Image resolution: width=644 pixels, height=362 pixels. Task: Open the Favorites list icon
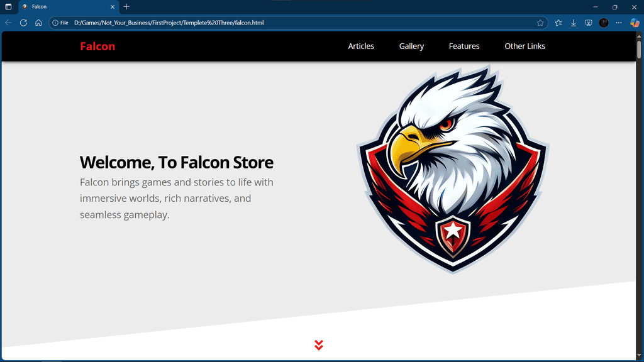(x=558, y=23)
